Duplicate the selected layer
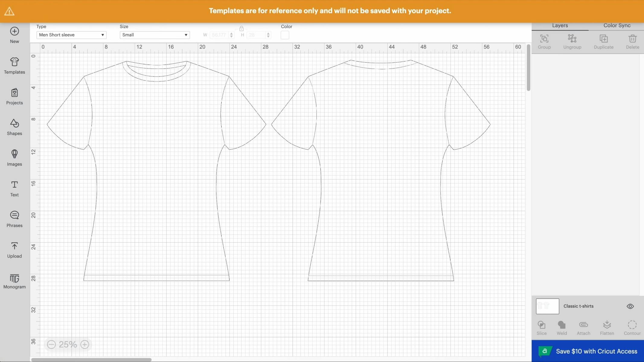The width and height of the screenshot is (644, 362). (603, 41)
